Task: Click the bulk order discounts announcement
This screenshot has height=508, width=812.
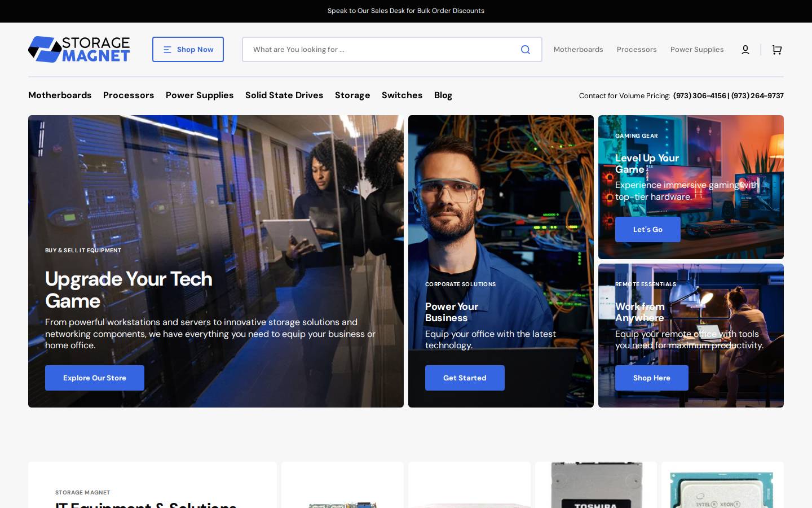Action: [x=406, y=11]
